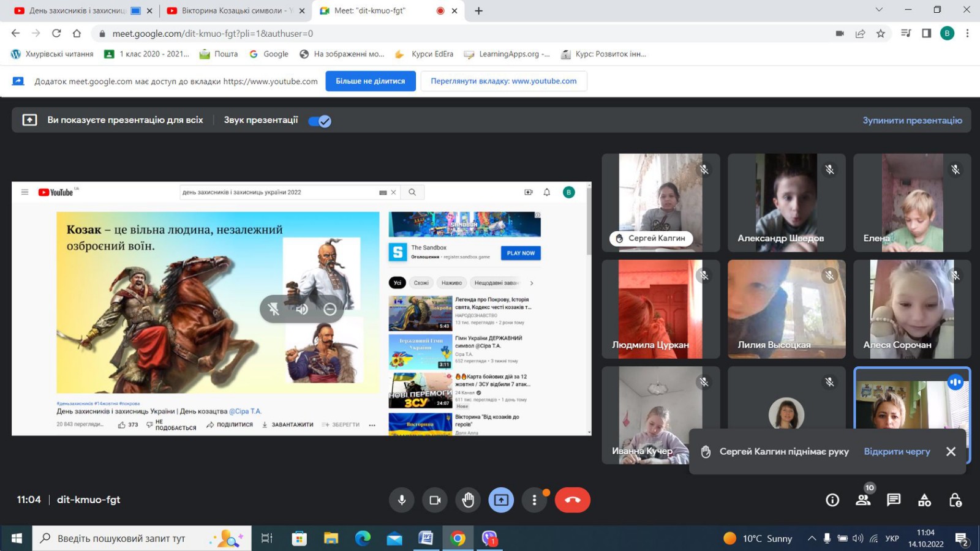The width and height of the screenshot is (980, 551).
Task: Open host controls lock icon
Action: tap(955, 500)
